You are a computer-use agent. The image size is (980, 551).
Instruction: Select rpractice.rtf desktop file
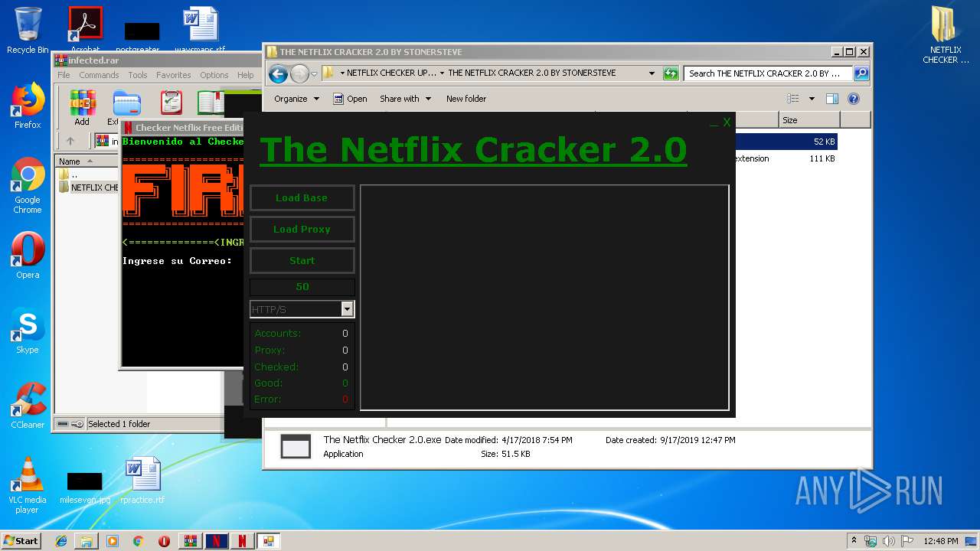click(x=142, y=481)
